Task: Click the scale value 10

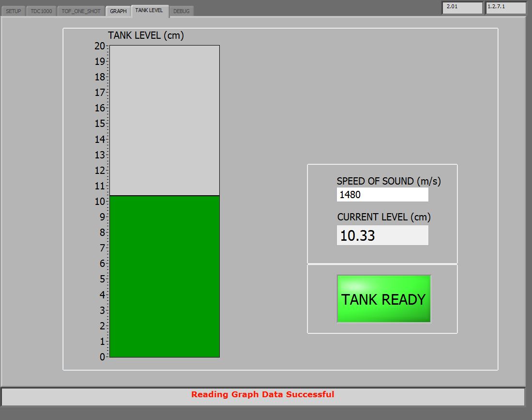Action: 100,202
